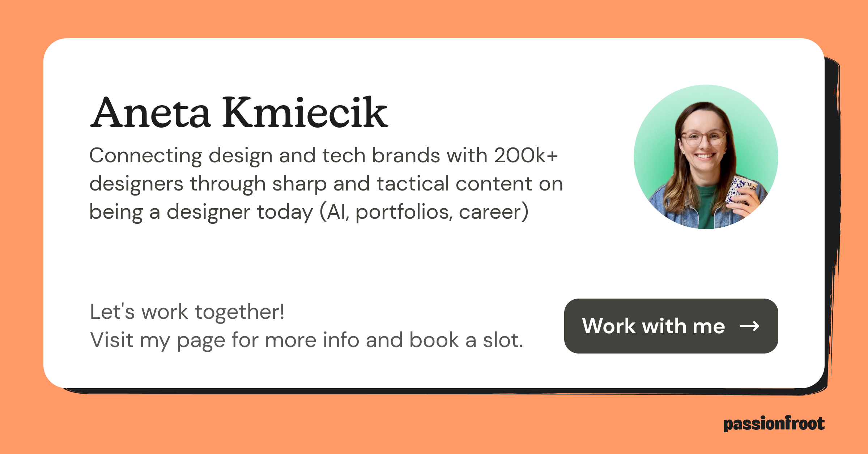The width and height of the screenshot is (868, 454).
Task: Click the empty white area of the card
Action: [362, 260]
